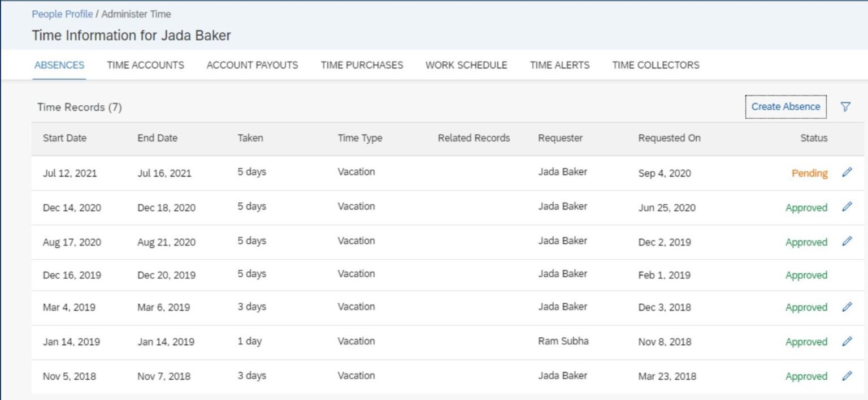Open the filter options for Time Records
Viewport: 868px width, 400px height.
click(846, 106)
